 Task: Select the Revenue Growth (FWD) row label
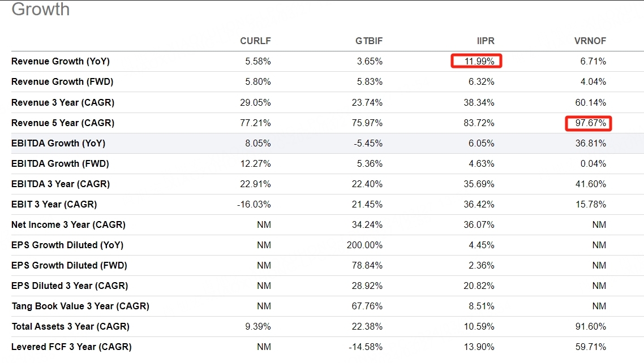(x=62, y=82)
